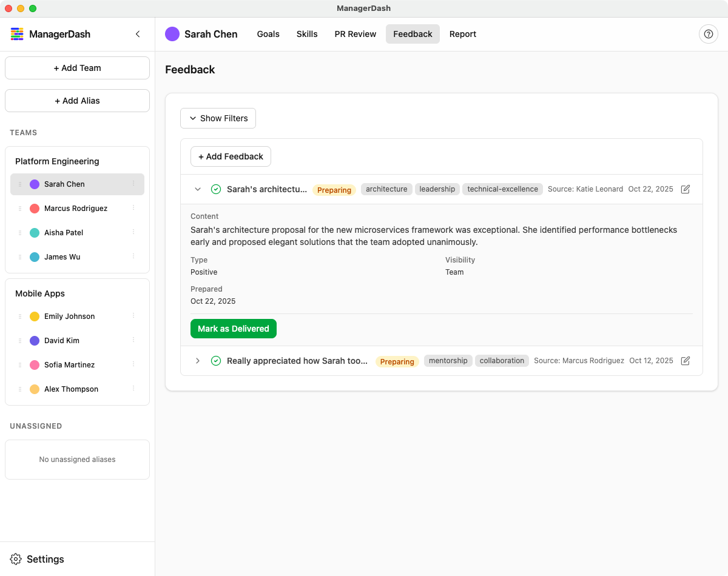Click the edit icon on Sarah's architecture feedback

tap(685, 189)
